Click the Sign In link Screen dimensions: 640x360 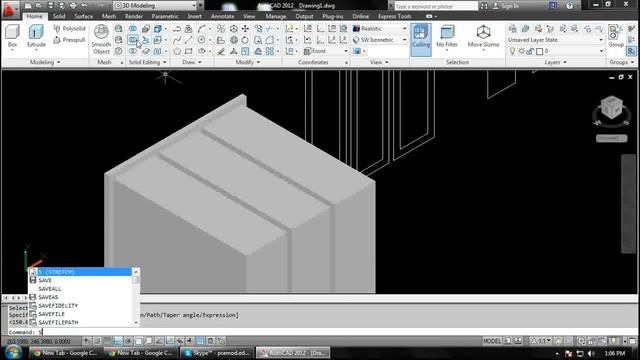[x=510, y=6]
